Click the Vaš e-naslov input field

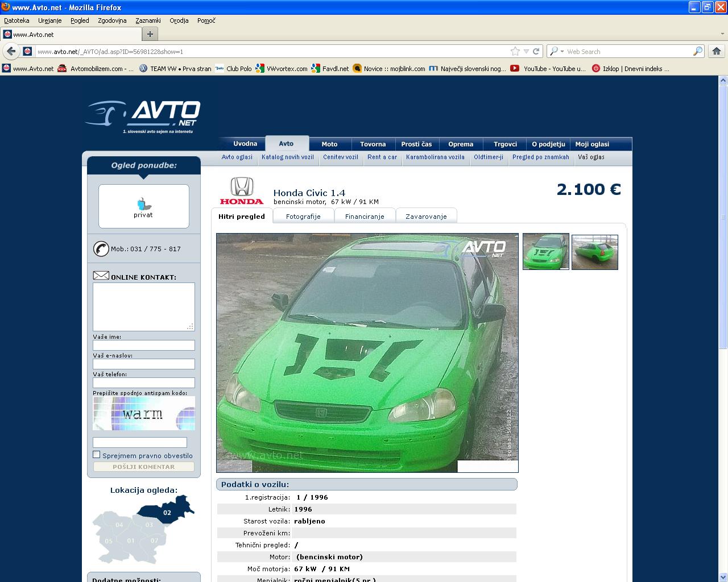pyautogui.click(x=144, y=364)
